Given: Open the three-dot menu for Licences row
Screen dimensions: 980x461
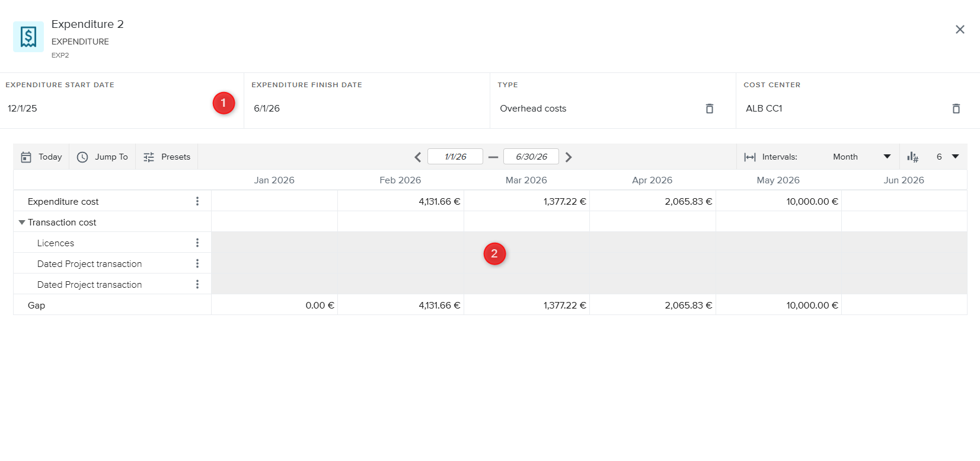Looking at the screenshot, I should pyautogui.click(x=197, y=243).
